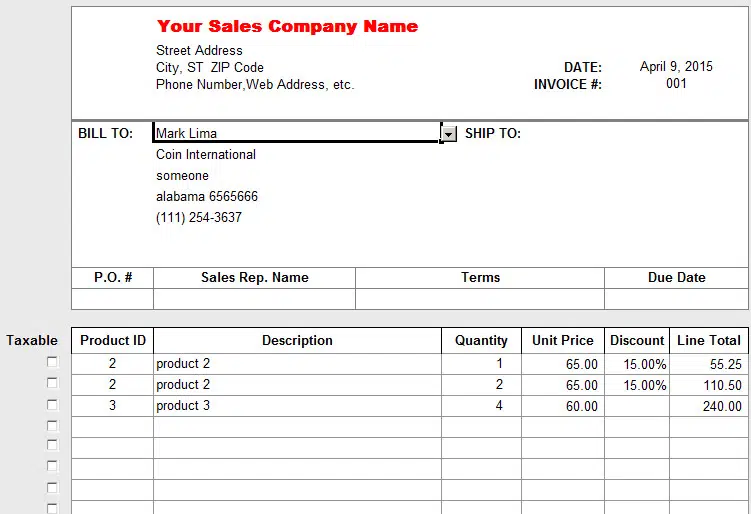Click the invoice number 001 cell
Viewport: 751px width, 514px height.
(676, 84)
